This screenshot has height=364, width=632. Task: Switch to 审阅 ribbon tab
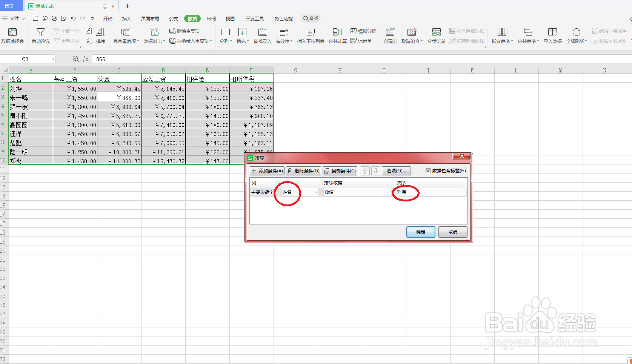[211, 18]
